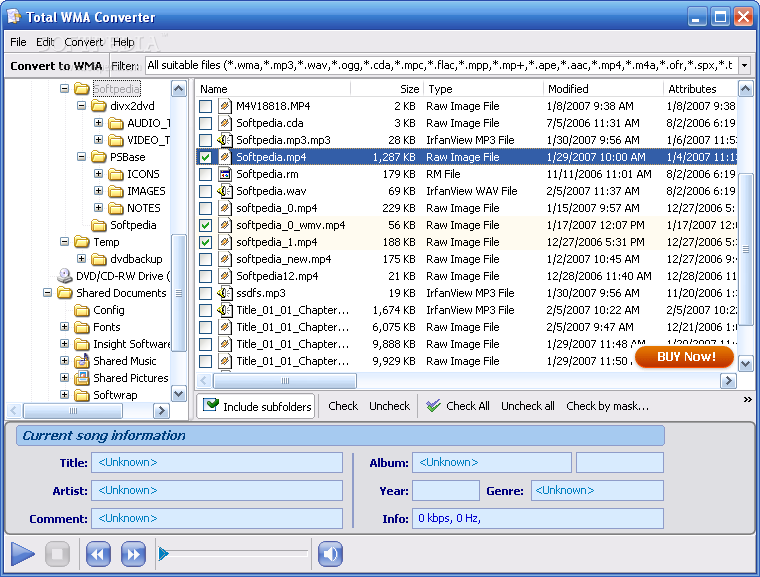Tick the checkbox for M4V18818.MP4
Screen dimensions: 760x577
pos(206,106)
